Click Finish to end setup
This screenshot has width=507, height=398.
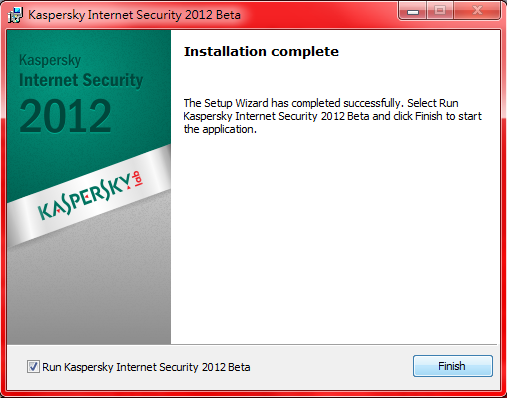(x=453, y=366)
